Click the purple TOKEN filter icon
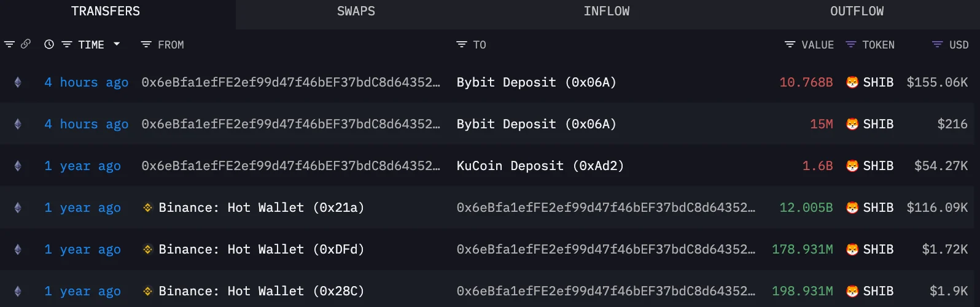Screen dimensions: 980x307 click(850, 45)
